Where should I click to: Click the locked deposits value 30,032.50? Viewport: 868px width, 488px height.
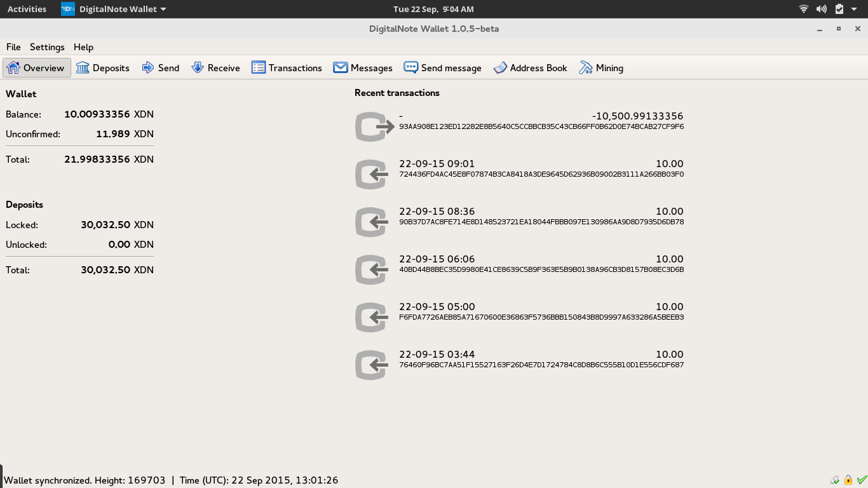click(x=105, y=225)
